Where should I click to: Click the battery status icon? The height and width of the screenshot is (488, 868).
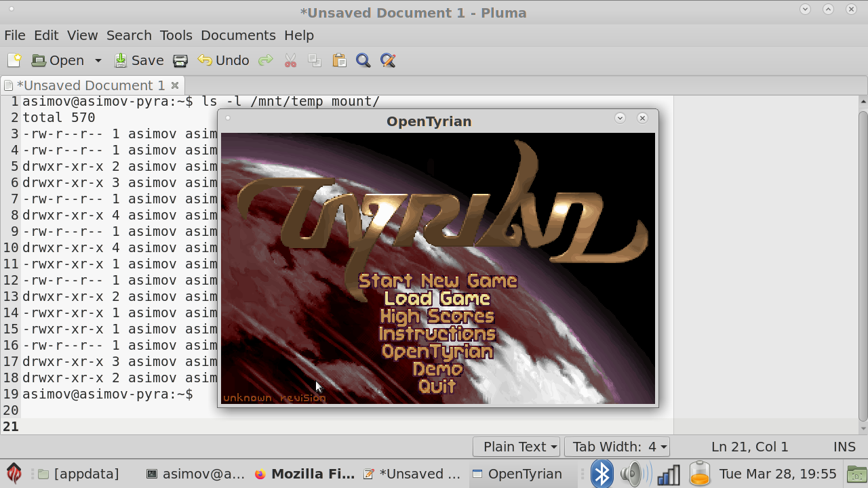pos(699,474)
